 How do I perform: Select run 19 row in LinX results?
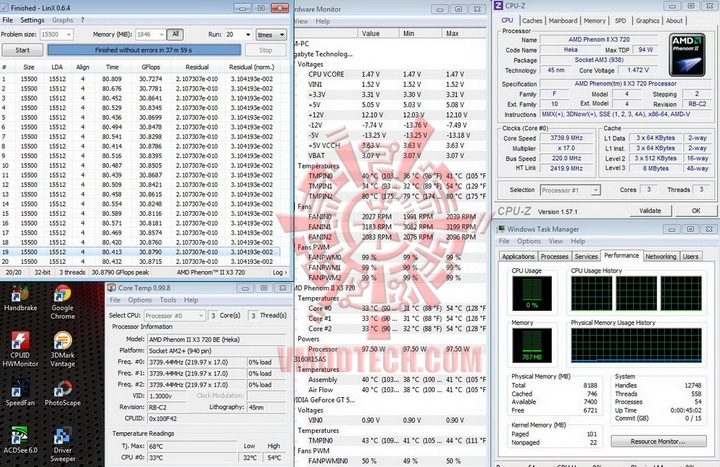click(x=140, y=252)
